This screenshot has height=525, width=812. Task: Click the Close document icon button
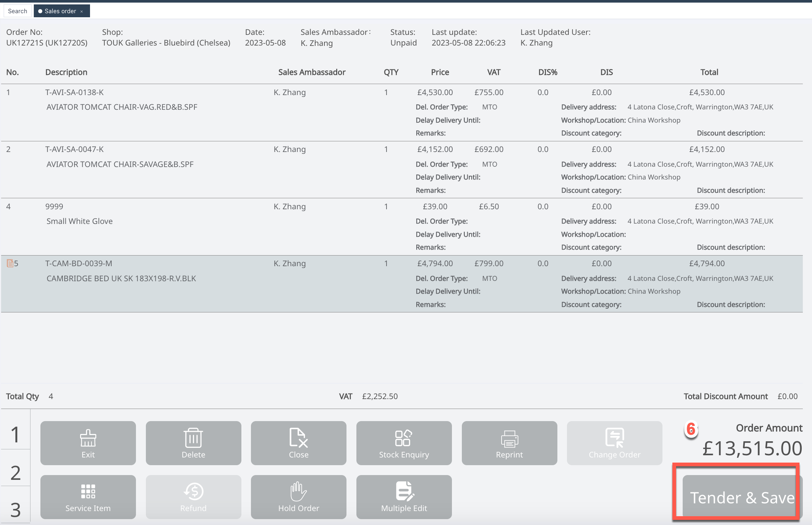tap(298, 443)
